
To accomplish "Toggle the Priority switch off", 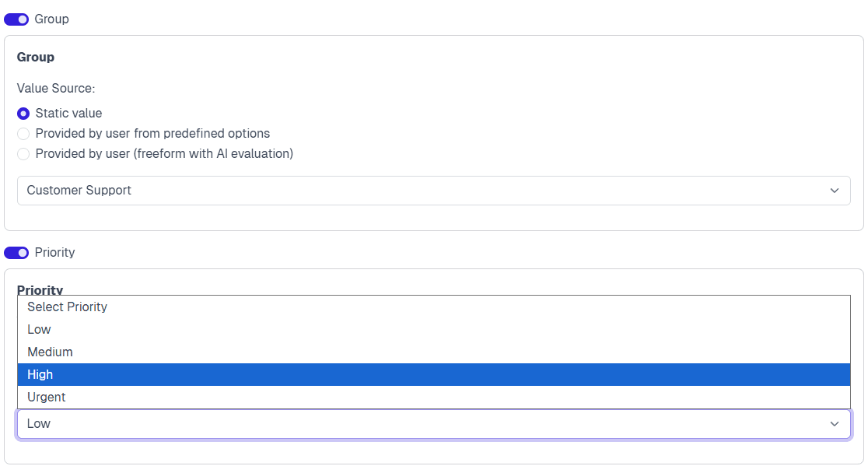I will 16,252.
